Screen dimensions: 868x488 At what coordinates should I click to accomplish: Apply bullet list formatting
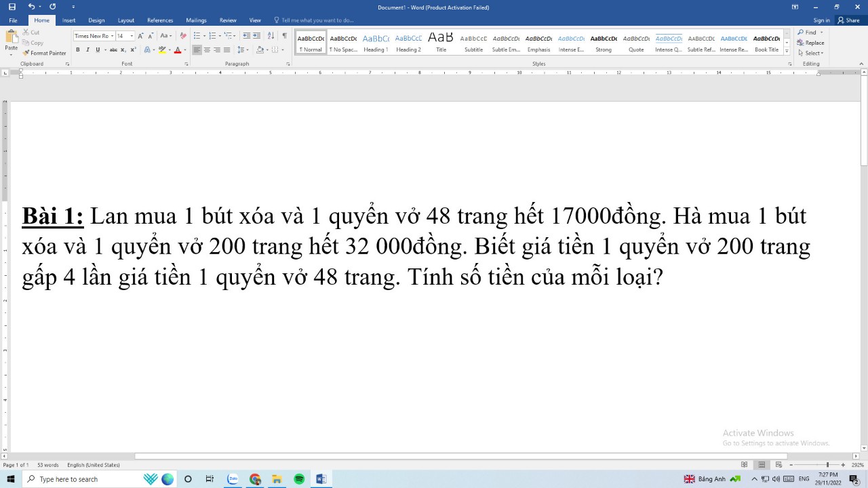pyautogui.click(x=197, y=36)
